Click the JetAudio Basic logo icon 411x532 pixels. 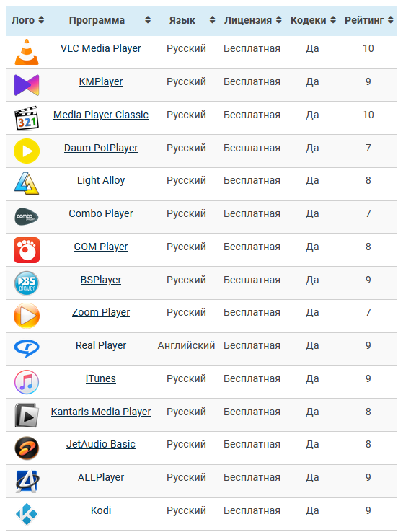(27, 448)
